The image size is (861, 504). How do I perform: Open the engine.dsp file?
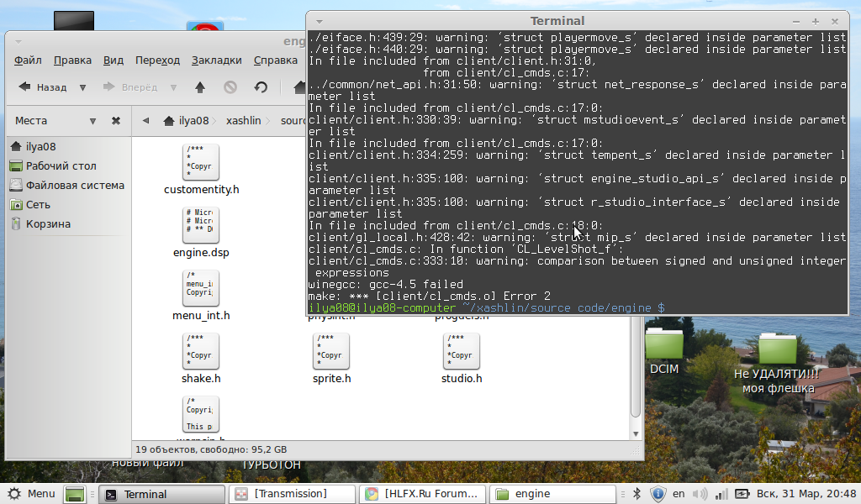tap(201, 225)
